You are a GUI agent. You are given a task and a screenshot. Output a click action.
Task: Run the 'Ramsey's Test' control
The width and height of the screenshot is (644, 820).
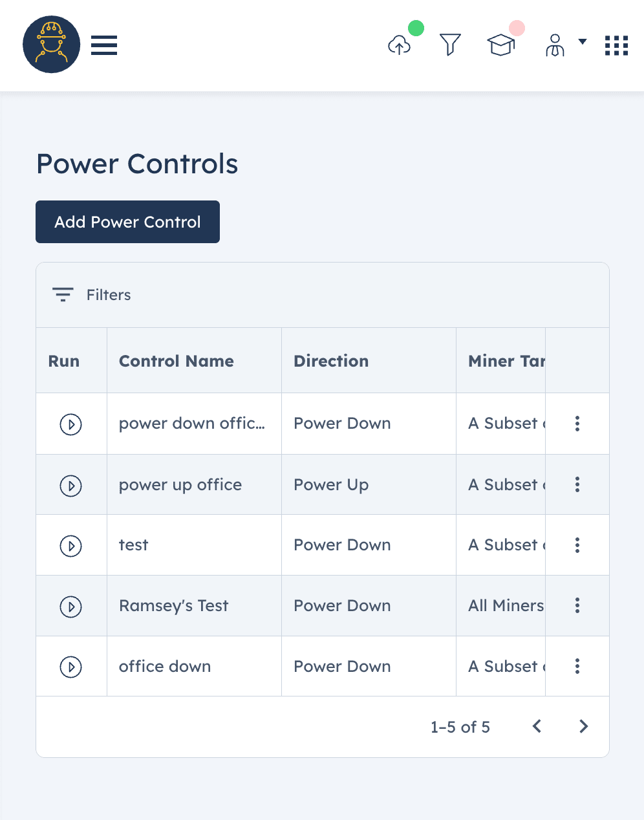coord(70,607)
